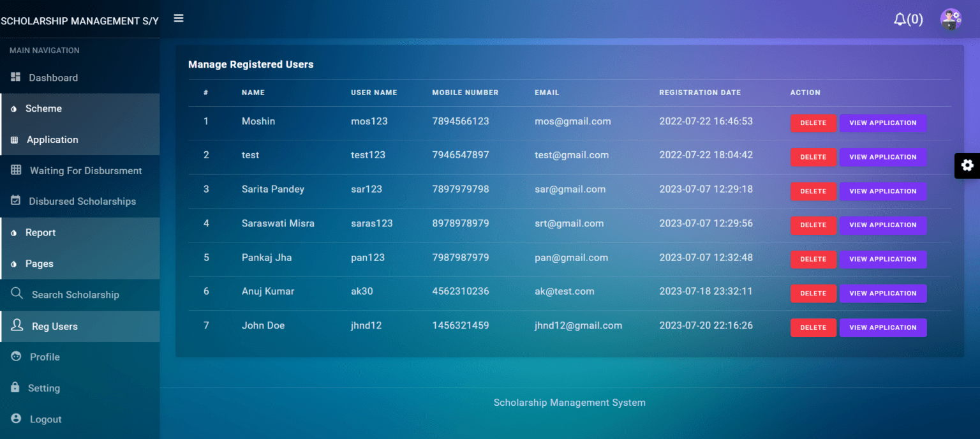This screenshot has width=980, height=439.
Task: Open the notification bell icon
Action: pos(900,19)
